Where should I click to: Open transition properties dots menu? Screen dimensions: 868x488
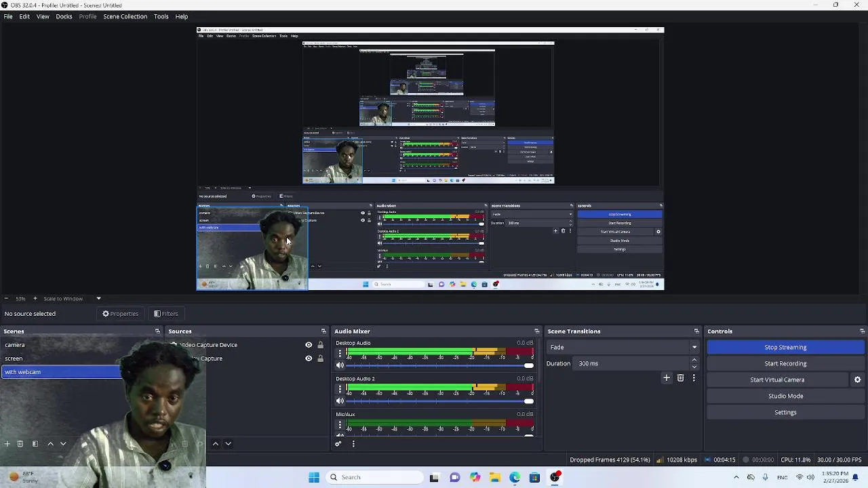click(693, 378)
